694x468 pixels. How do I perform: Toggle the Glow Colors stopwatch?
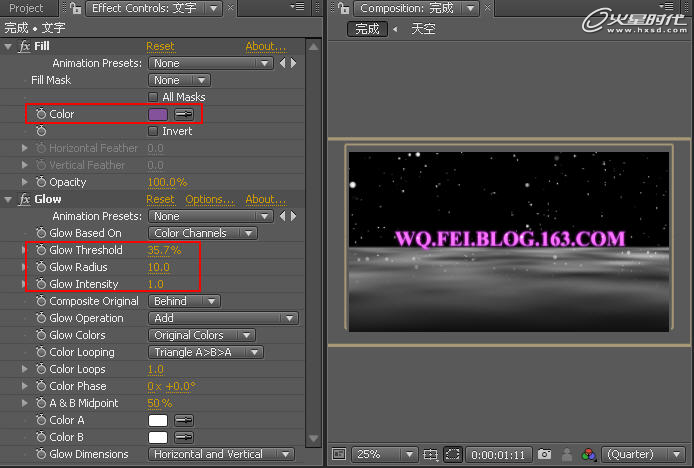(x=41, y=335)
